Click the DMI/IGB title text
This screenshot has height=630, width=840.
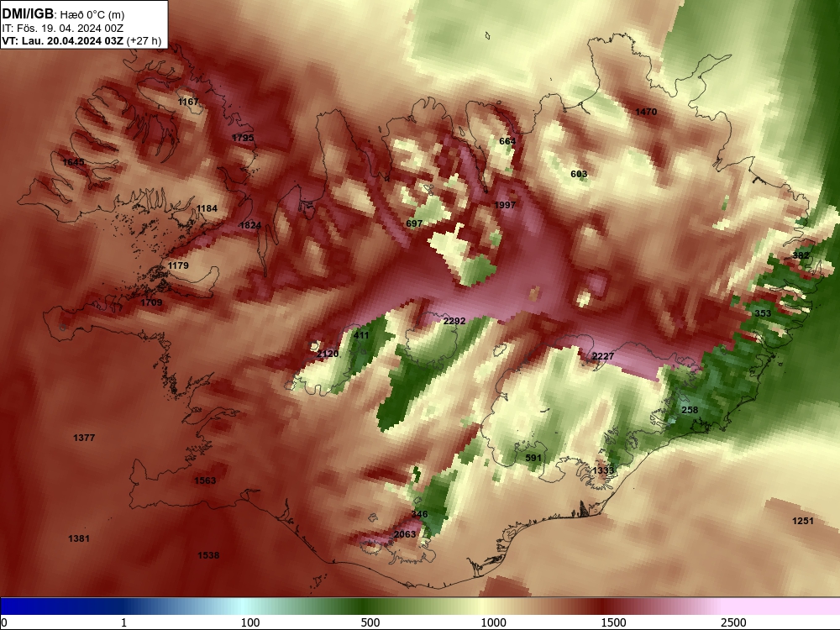pyautogui.click(x=28, y=13)
